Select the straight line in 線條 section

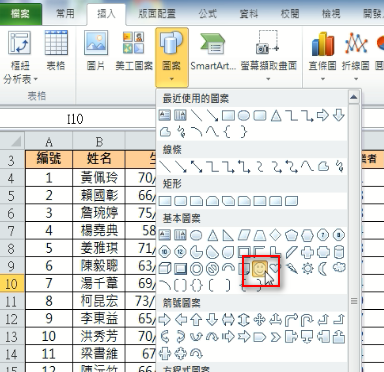[165, 166]
